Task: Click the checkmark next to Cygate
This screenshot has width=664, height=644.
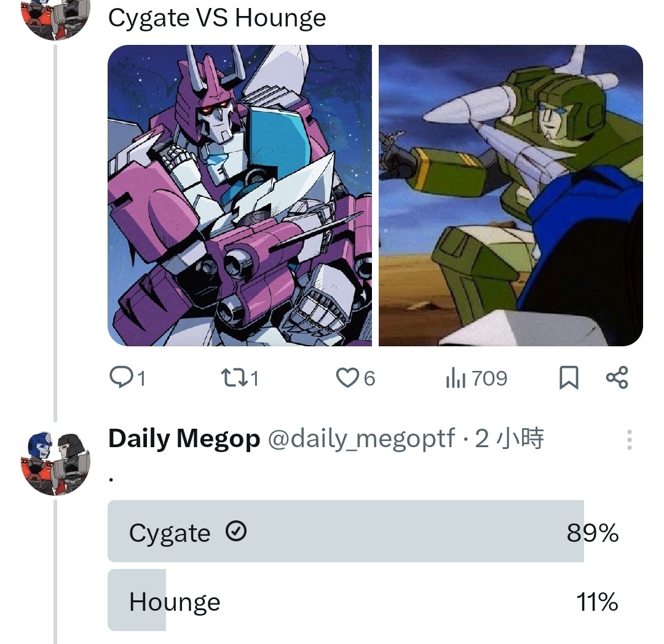Action: pos(236,531)
